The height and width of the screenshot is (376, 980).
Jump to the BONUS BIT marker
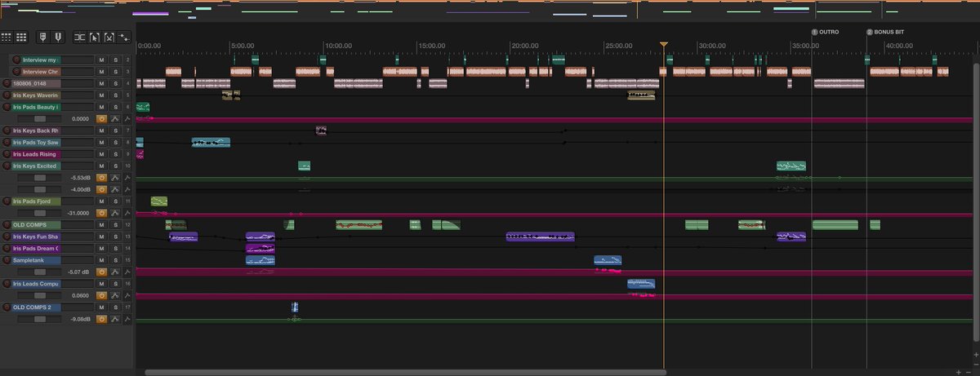tap(885, 32)
